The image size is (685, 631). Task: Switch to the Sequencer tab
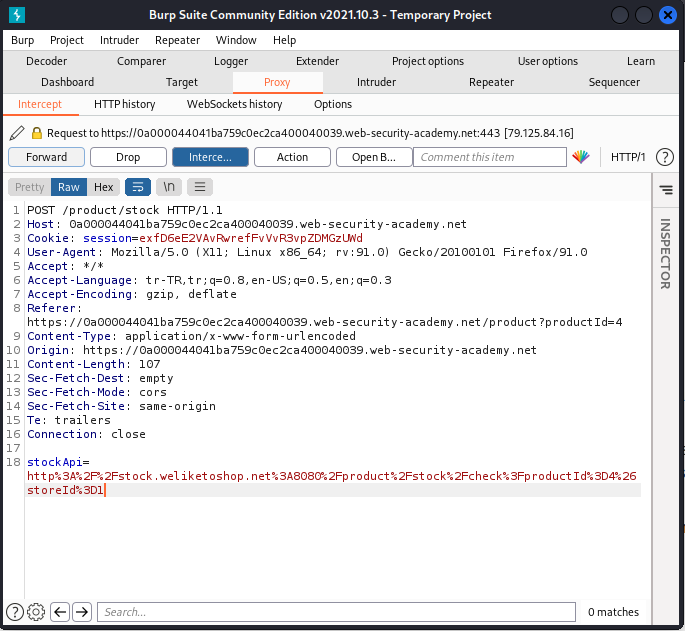pos(614,82)
